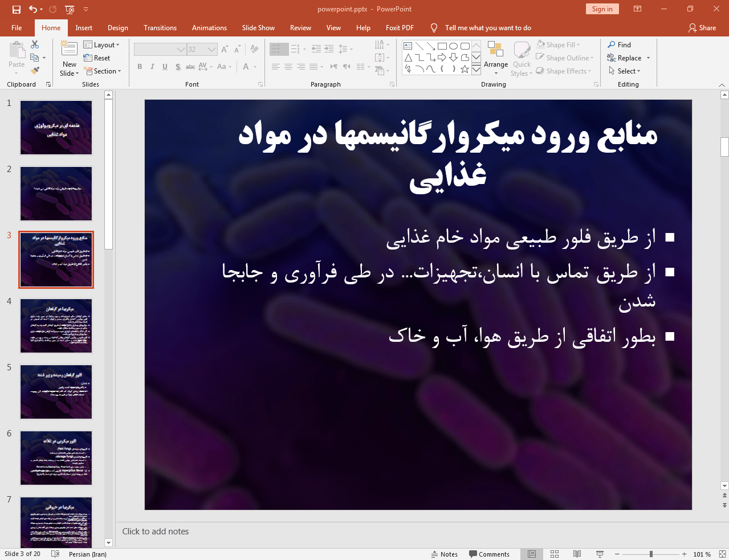Click the Share button
This screenshot has width=729, height=560.
point(702,27)
